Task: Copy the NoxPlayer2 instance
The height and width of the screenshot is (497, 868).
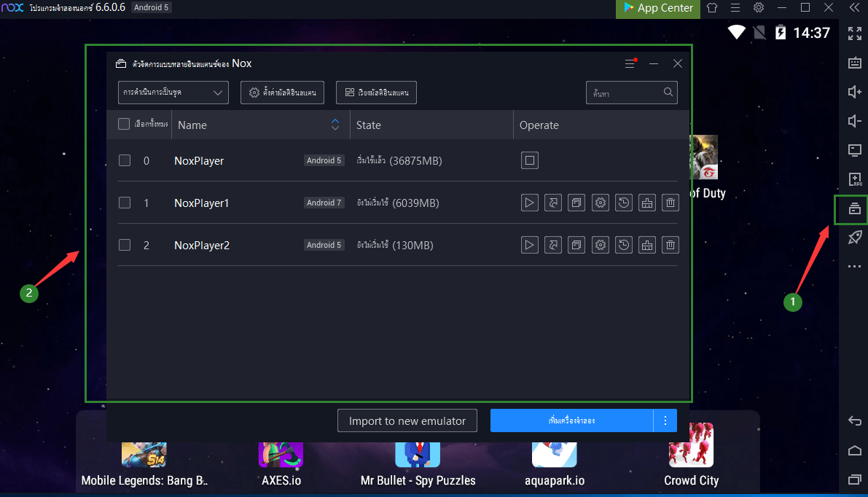Action: point(576,245)
